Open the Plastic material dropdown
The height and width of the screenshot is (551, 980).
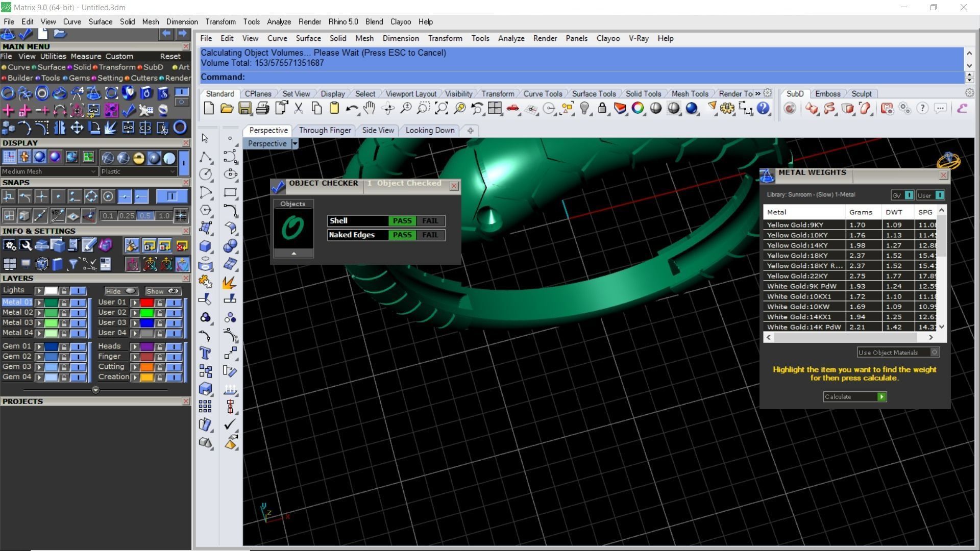(138, 171)
